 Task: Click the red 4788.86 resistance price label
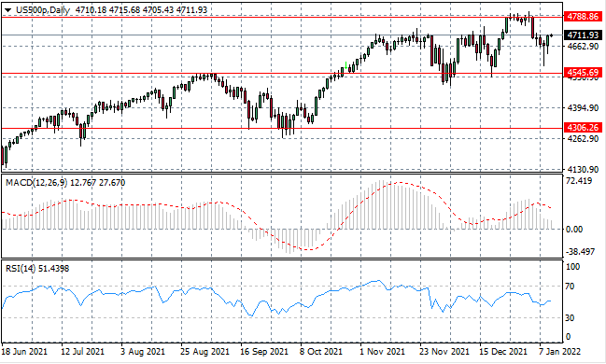(584, 16)
